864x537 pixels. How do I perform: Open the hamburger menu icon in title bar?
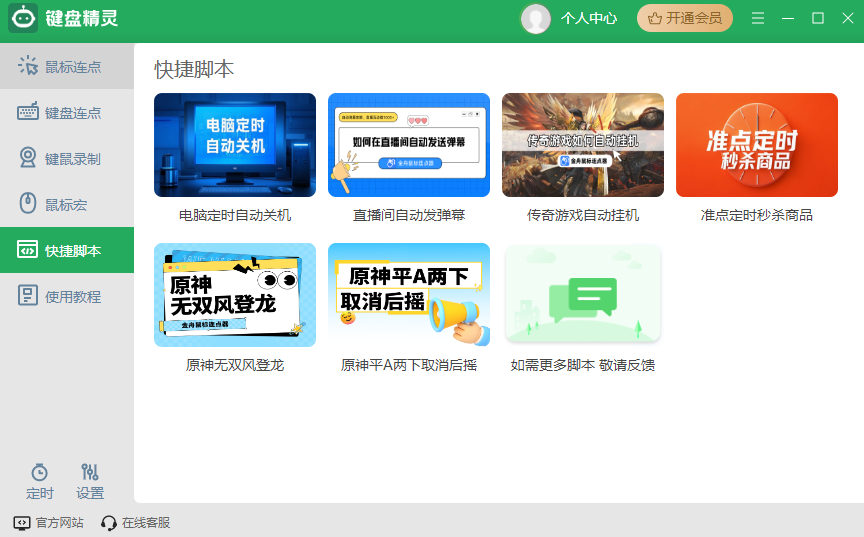pos(758,18)
